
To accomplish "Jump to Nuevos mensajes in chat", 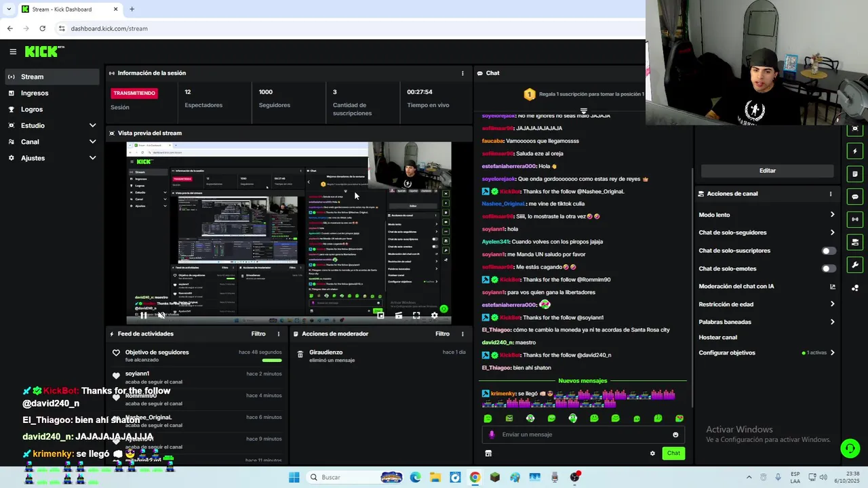I will click(583, 381).
